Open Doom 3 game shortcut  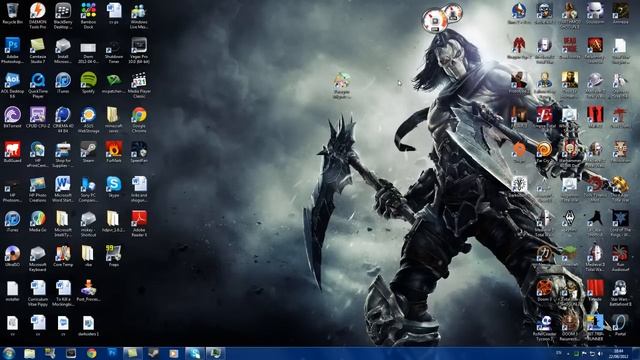point(544,291)
